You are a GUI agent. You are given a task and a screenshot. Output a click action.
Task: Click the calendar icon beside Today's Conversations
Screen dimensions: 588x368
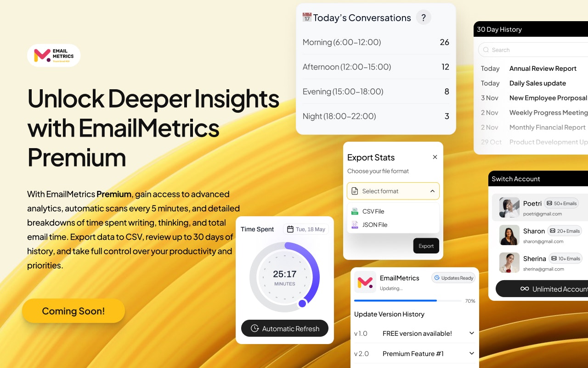coord(307,17)
